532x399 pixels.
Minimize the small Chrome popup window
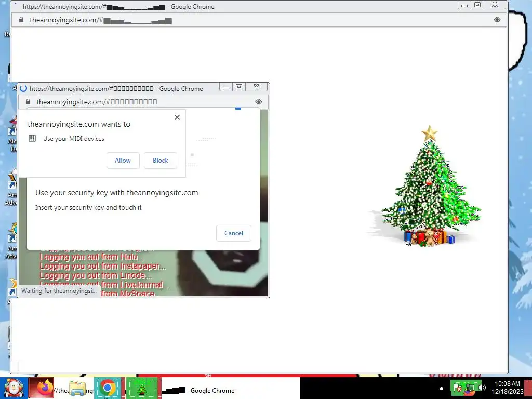click(x=226, y=87)
